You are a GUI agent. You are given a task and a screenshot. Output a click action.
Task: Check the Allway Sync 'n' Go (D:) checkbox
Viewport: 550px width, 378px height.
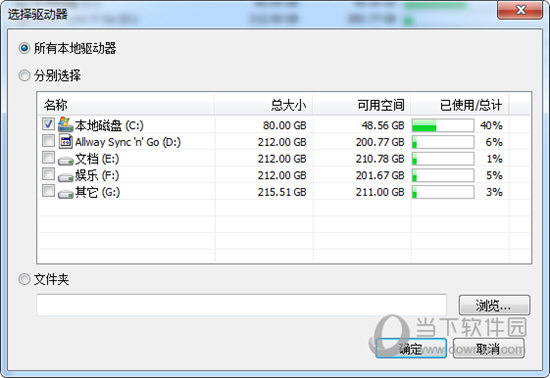(x=48, y=141)
